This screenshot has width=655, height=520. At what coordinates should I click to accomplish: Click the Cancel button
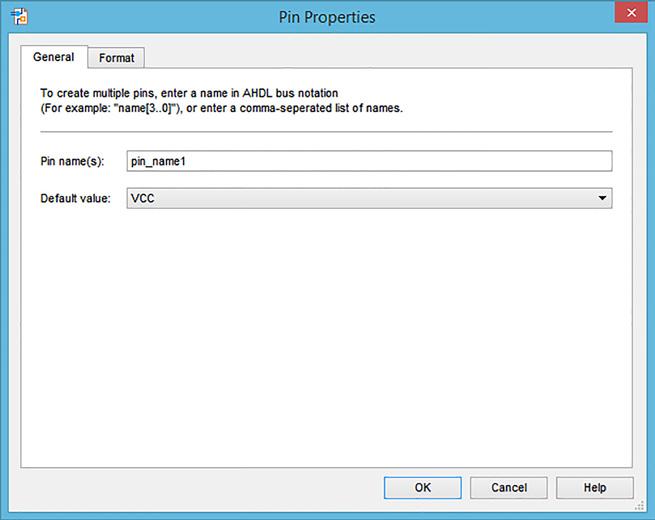508,487
